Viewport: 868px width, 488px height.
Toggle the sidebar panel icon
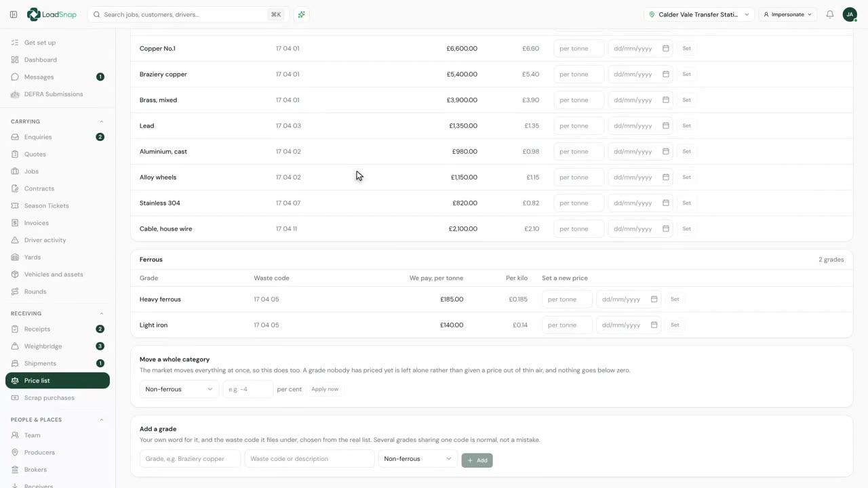[14, 14]
